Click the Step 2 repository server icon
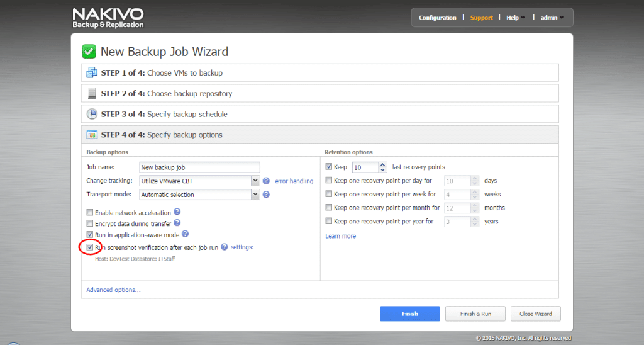This screenshot has height=345, width=644. 92,93
